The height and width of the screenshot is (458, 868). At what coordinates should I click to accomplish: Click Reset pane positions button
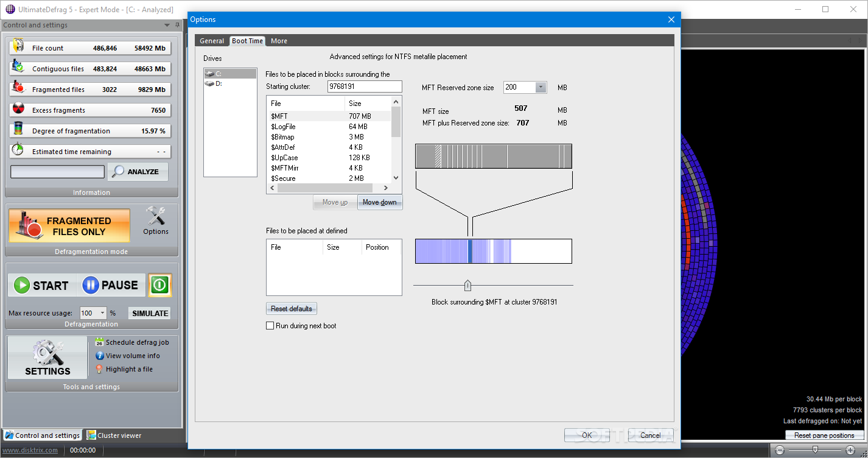[x=824, y=435]
